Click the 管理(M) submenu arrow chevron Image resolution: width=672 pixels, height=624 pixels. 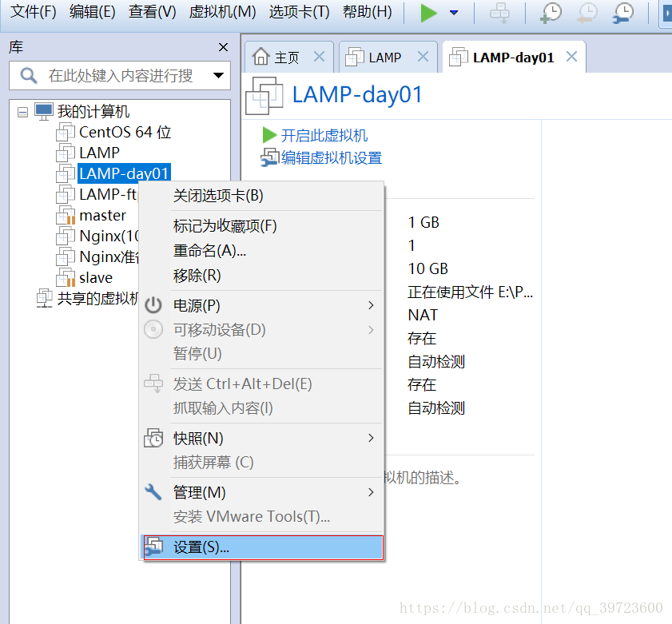pyautogui.click(x=371, y=492)
